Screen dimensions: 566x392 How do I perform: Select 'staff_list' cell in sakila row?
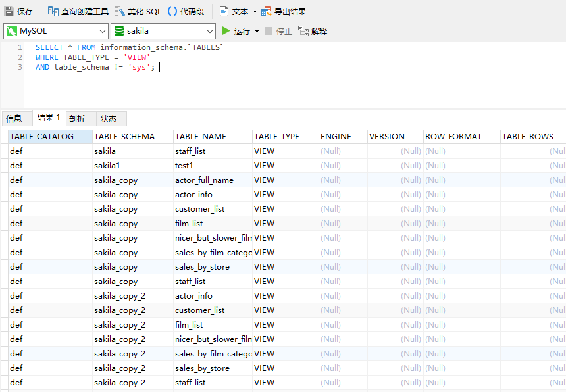click(x=213, y=151)
